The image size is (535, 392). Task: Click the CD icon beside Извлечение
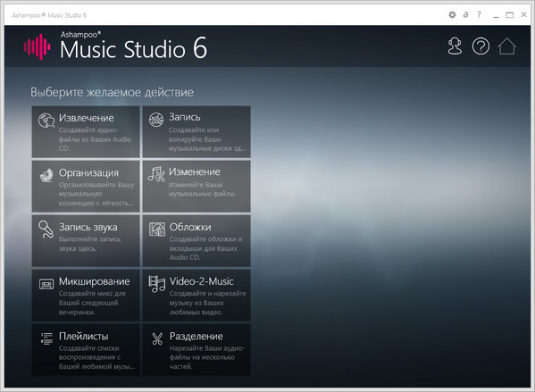click(x=46, y=121)
